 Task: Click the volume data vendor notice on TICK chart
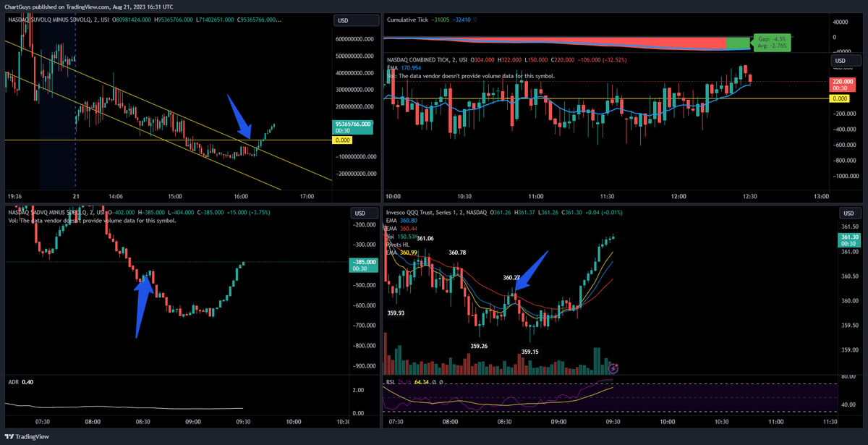click(471, 75)
